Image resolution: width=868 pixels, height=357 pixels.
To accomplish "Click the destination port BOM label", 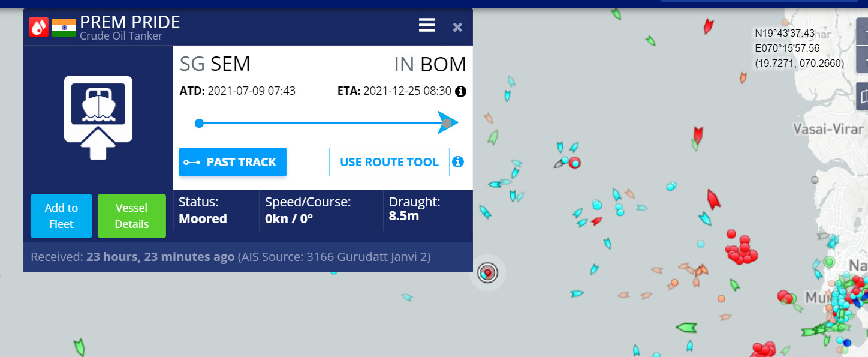I will [x=443, y=64].
